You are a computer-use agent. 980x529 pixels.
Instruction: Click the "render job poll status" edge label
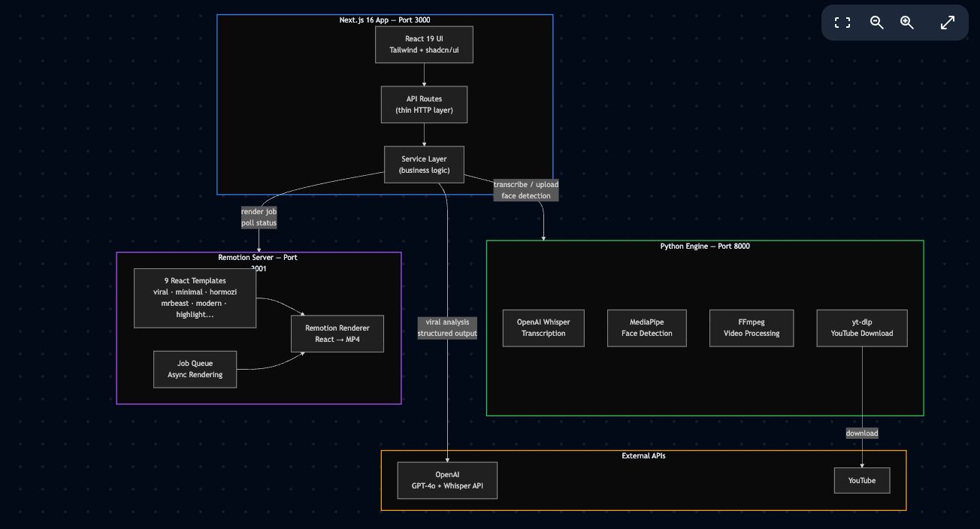click(259, 217)
